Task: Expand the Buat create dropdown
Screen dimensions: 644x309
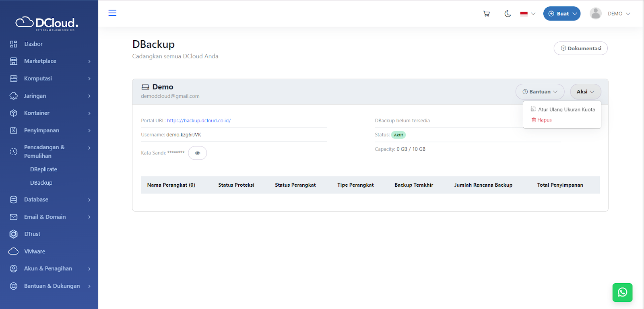Action: click(x=562, y=14)
